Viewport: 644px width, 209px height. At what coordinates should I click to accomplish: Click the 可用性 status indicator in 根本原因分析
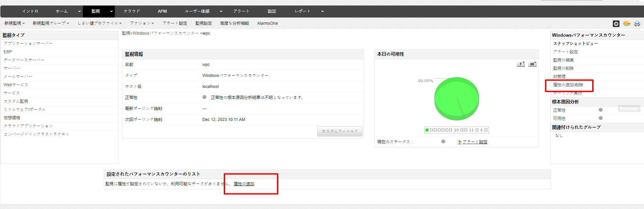point(601,118)
